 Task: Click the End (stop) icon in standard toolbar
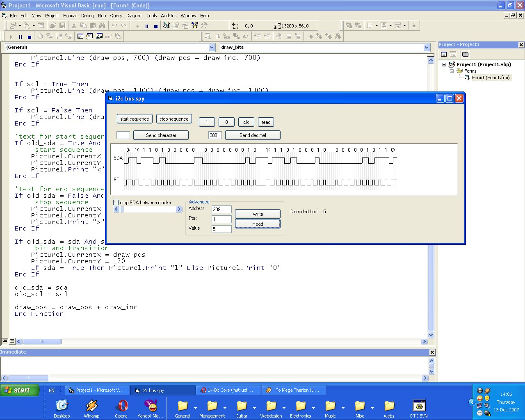pos(156,26)
